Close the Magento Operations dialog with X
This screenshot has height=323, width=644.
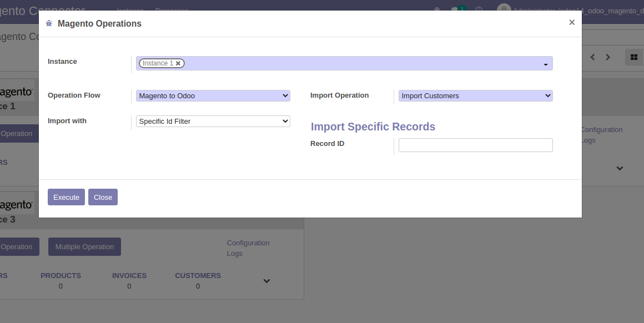pyautogui.click(x=571, y=23)
